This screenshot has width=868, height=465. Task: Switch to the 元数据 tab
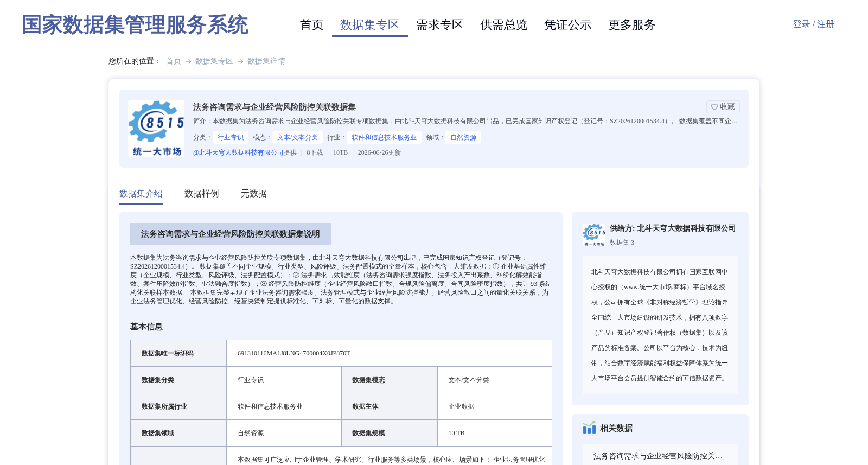click(254, 194)
